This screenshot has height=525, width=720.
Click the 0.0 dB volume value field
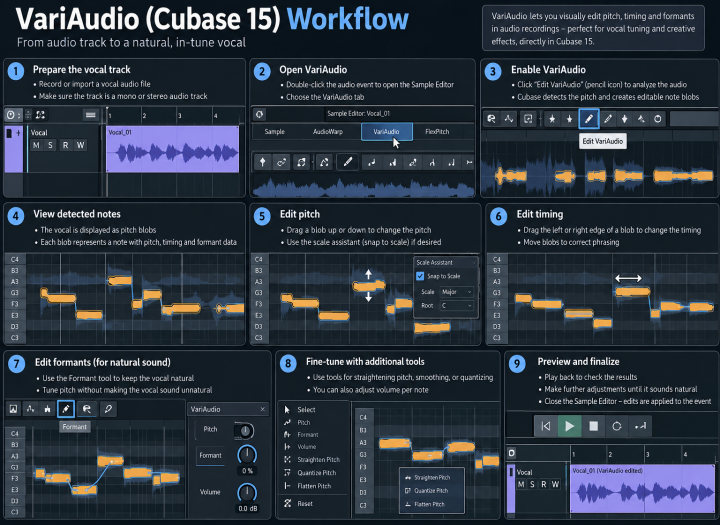[x=248, y=508]
